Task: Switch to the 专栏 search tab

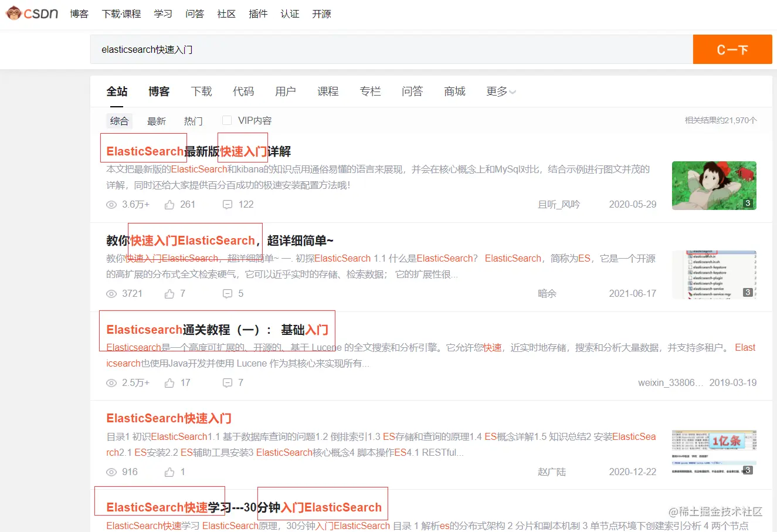Action: click(370, 92)
